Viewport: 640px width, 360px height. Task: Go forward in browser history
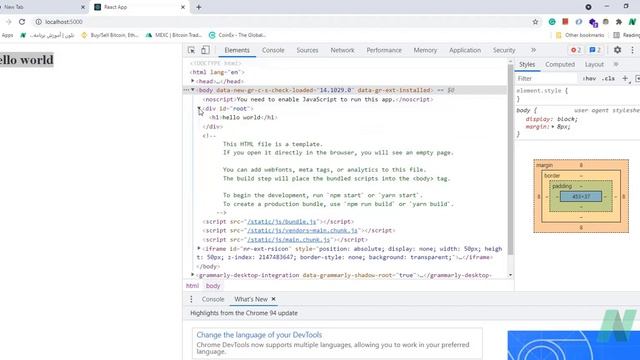point(9,22)
